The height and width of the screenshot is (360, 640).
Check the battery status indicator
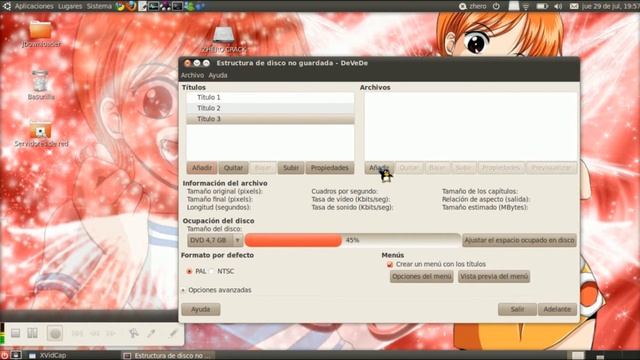(541, 6)
